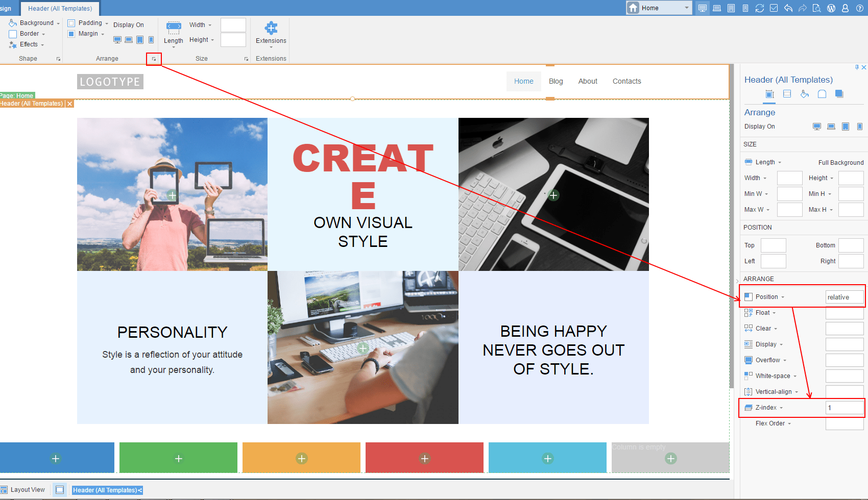This screenshot has width=868, height=500.
Task: Add content to the blue column
Action: [56, 459]
